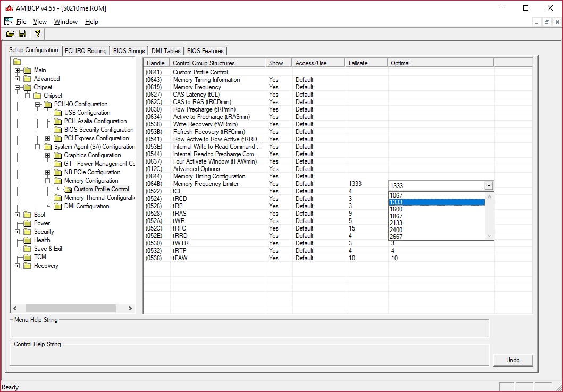563x392 pixels.
Task: Expand the Security tree node
Action: pos(17,232)
